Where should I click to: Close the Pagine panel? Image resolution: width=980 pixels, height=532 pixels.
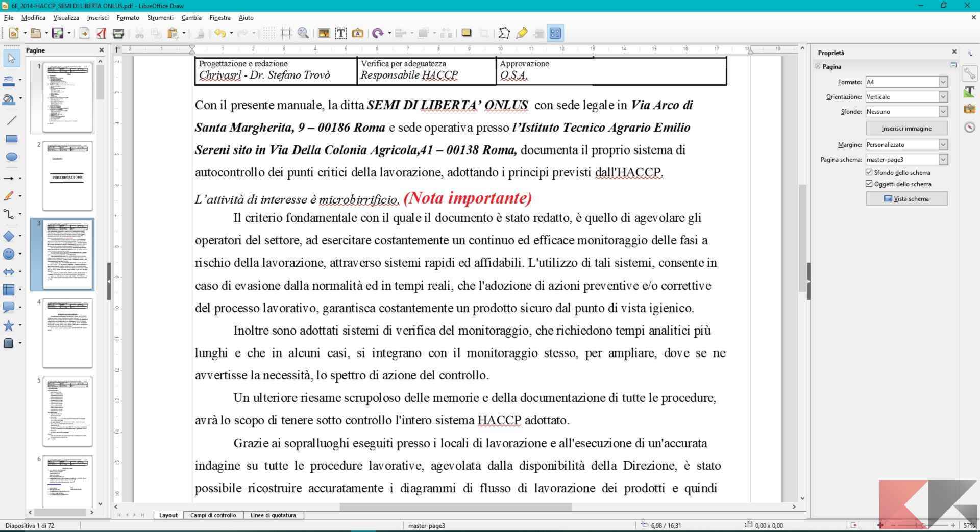[x=101, y=50]
